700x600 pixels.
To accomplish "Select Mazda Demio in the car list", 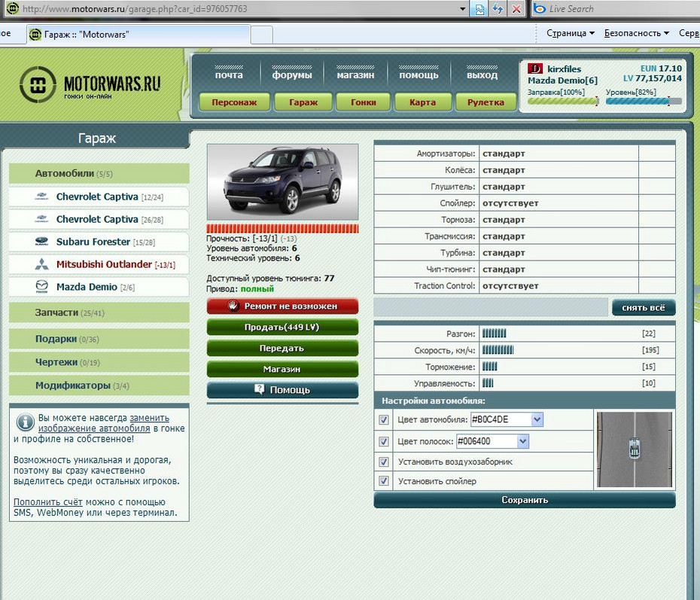I will click(99, 287).
